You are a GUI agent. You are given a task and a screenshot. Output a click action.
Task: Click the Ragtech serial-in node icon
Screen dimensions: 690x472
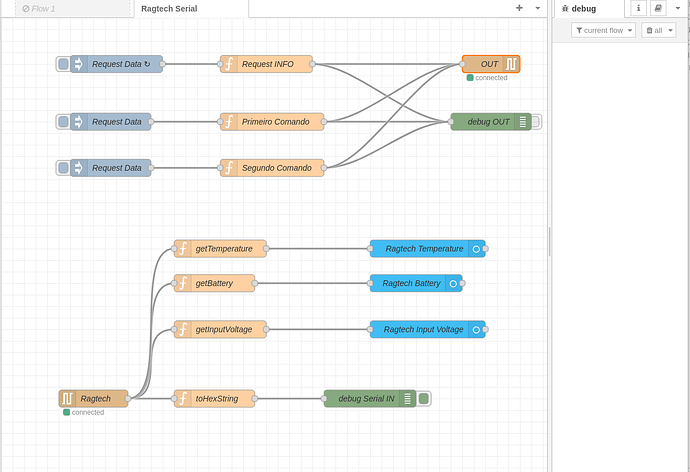(x=67, y=399)
